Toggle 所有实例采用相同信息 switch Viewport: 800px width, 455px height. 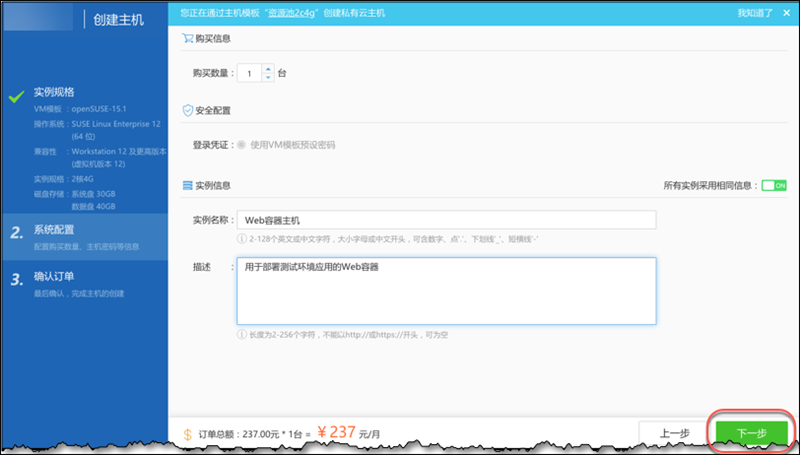pos(774,185)
